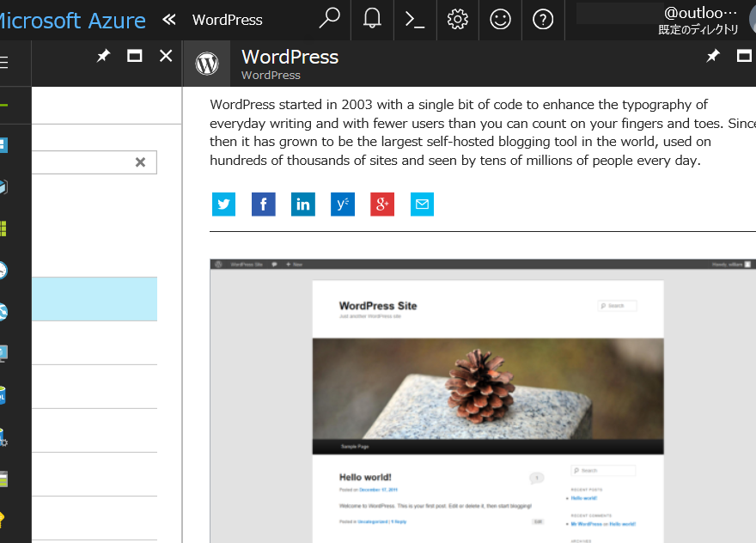
Task: Open the WordPress Site preview screenshot
Action: 483,400
